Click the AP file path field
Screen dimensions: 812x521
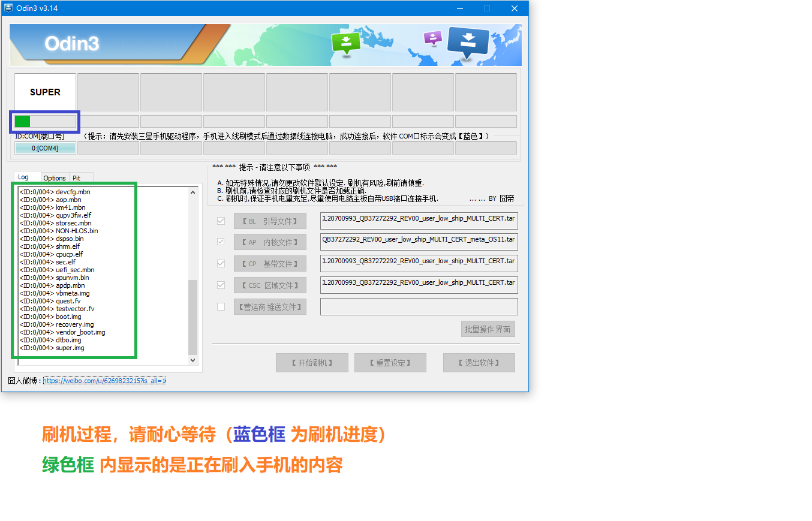click(x=419, y=242)
